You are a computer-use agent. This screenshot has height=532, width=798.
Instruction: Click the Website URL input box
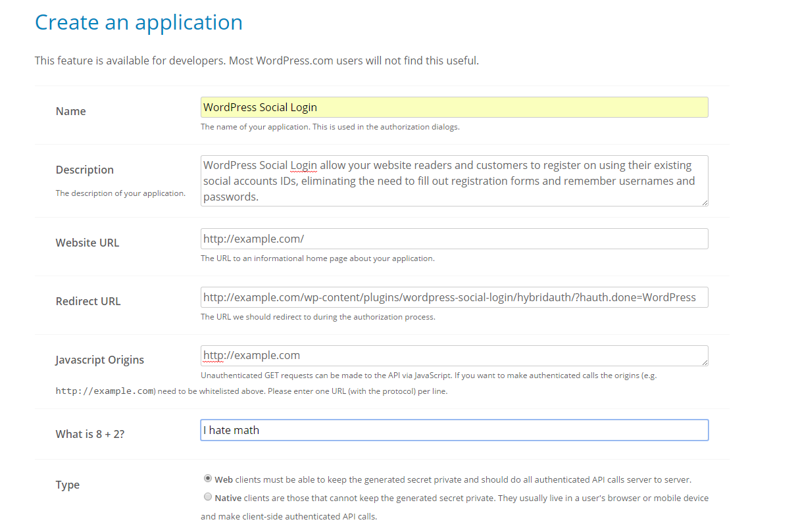coord(454,239)
